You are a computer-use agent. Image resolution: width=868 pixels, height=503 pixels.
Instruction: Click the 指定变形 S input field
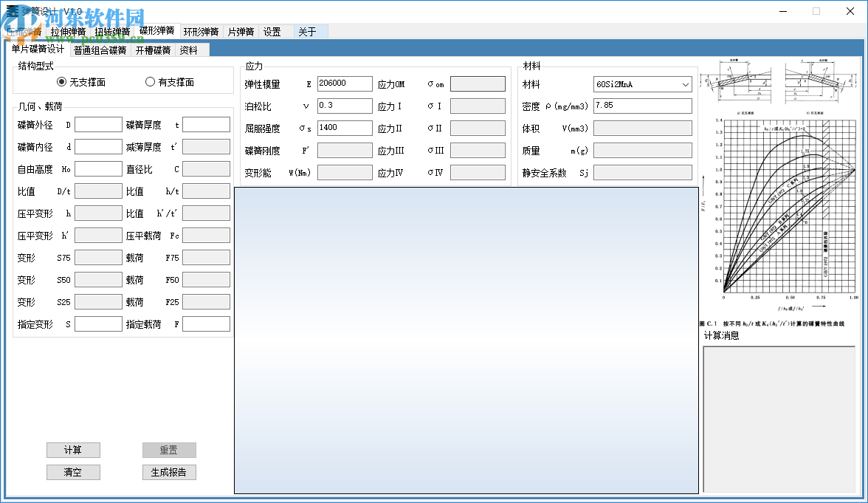(98, 324)
